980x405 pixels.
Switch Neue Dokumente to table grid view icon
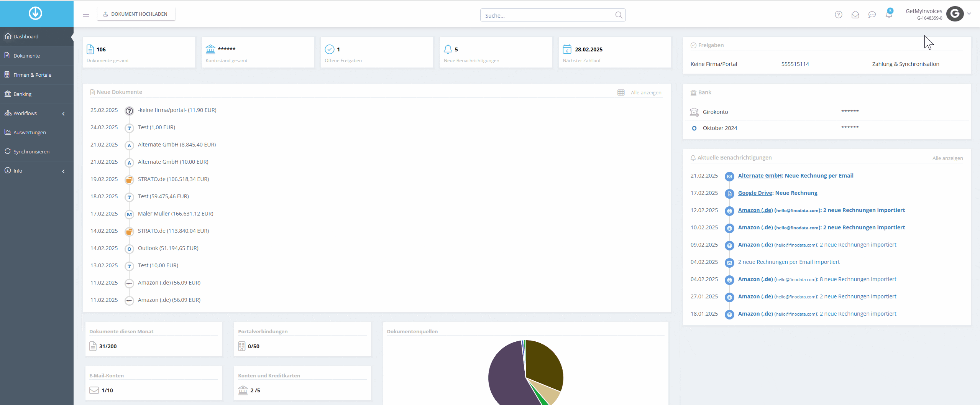[621, 92]
